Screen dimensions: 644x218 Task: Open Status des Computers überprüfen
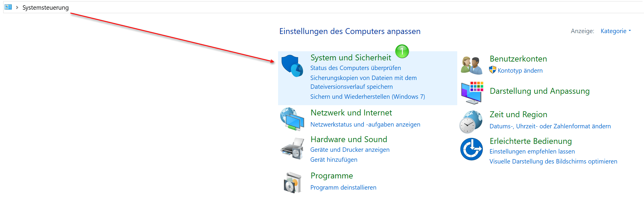(356, 68)
